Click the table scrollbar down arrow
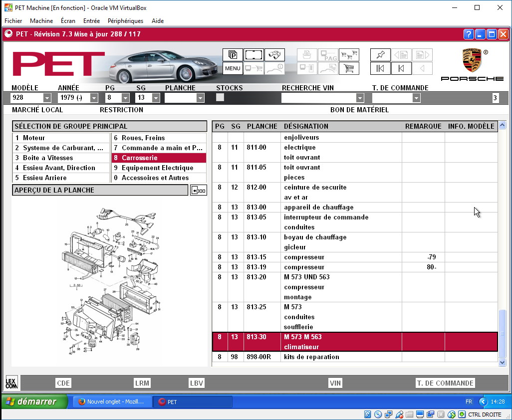This screenshot has width=512, height=420. (x=502, y=362)
